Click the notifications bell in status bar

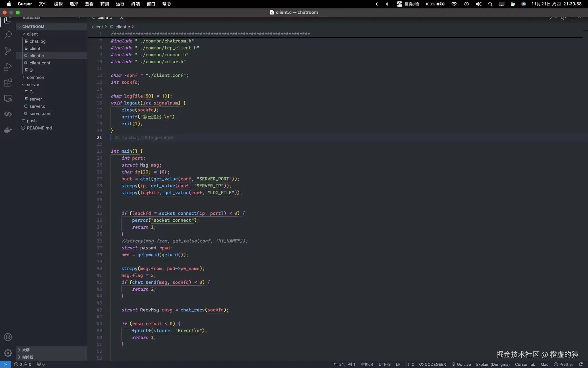tap(581, 364)
